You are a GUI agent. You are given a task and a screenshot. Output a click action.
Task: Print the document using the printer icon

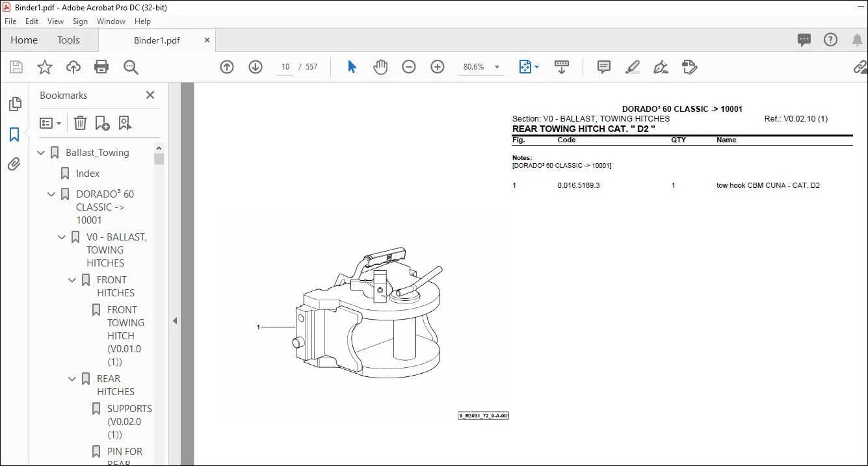pos(101,67)
